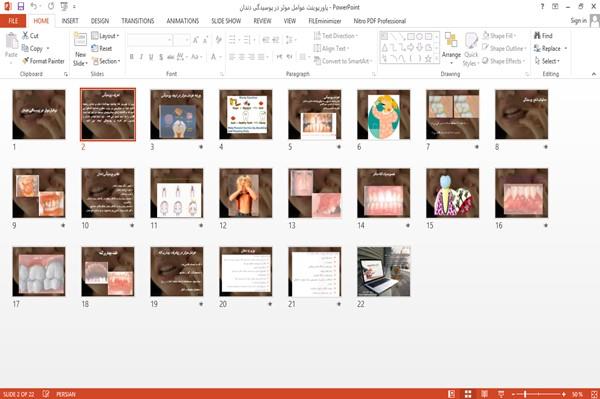Open spell check icon in status bar

click(46, 394)
